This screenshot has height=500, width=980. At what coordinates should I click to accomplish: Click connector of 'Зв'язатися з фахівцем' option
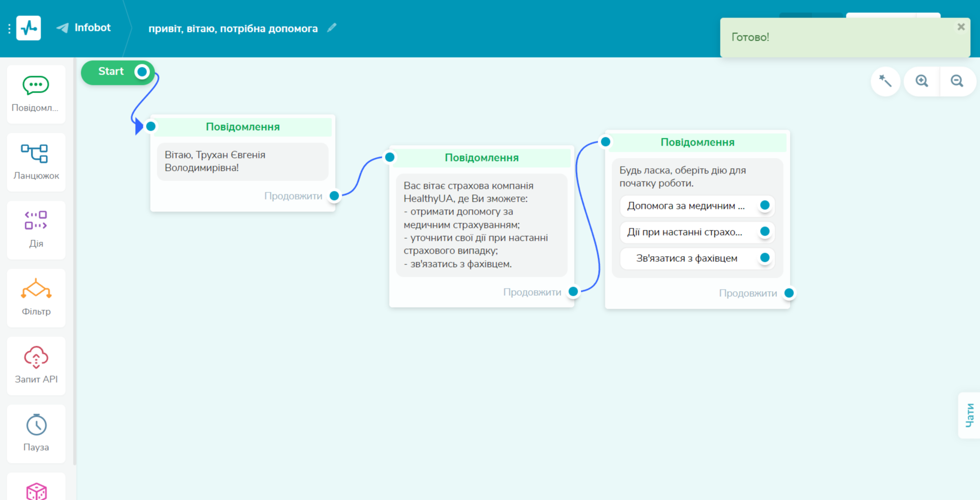coord(765,258)
